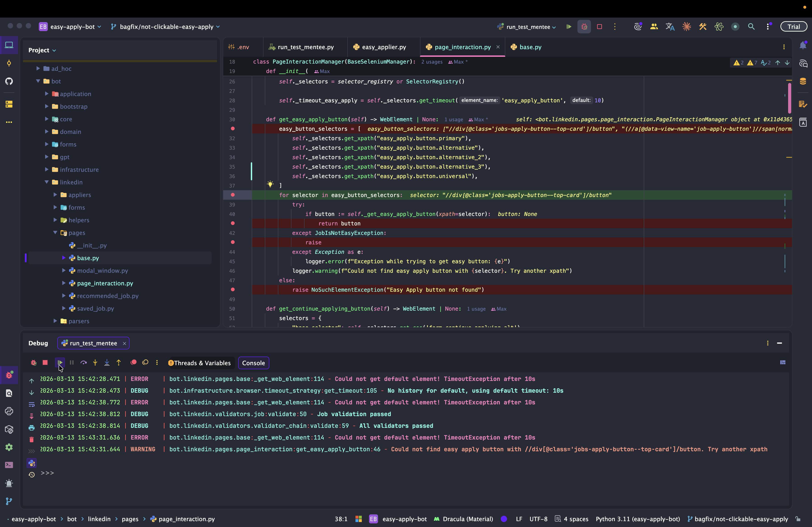Toggle breakpoint on 'return button' line

click(x=233, y=223)
